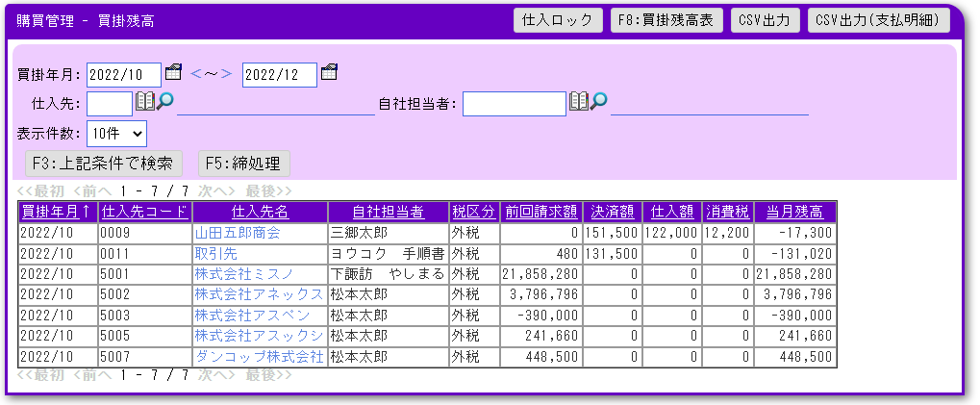The image size is (980, 405).
Task: Sort by 仕入額 column header
Action: (672, 213)
